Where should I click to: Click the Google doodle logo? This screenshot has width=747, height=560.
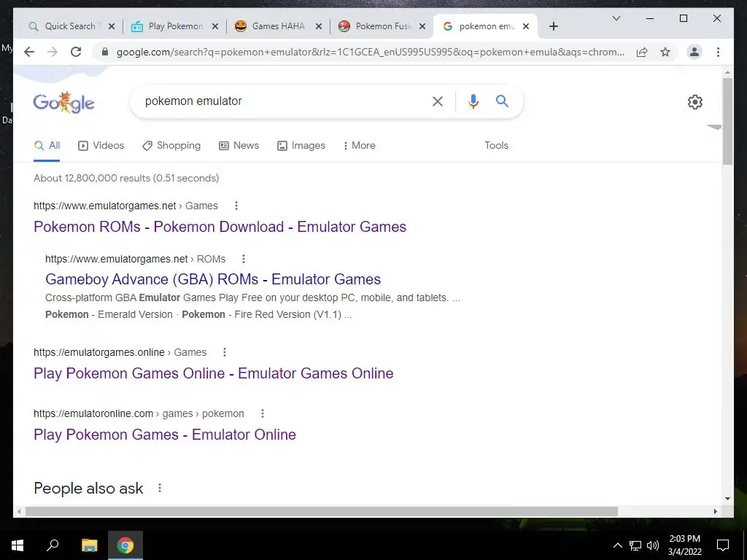63,102
